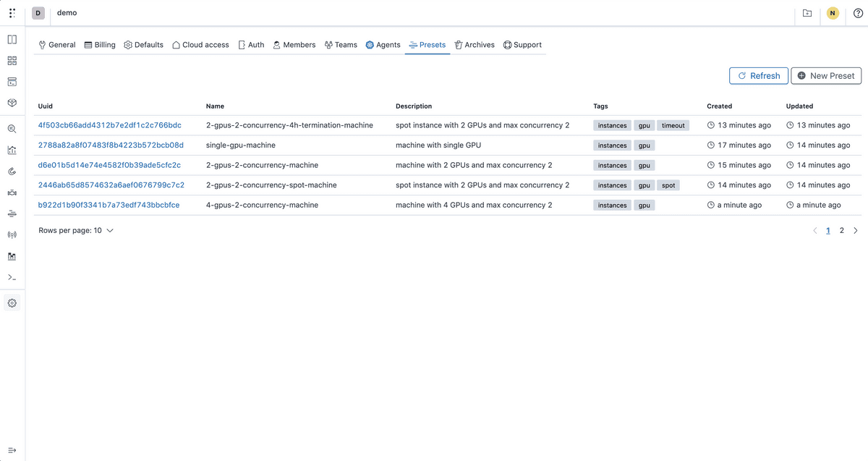Click the timeout tag in first row
Viewport: 868px width, 461px height.
(673, 125)
